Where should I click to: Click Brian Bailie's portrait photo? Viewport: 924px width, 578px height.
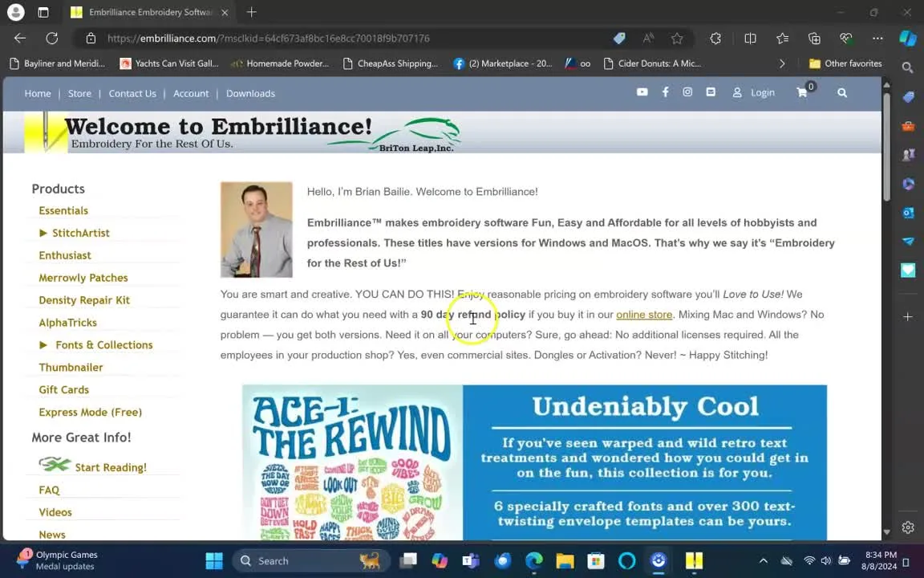pyautogui.click(x=257, y=230)
